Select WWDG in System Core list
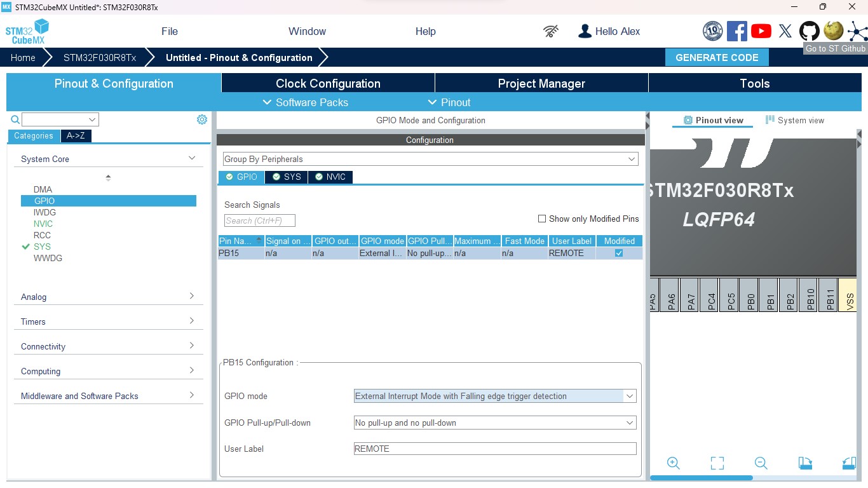This screenshot has height=488, width=868. click(48, 258)
